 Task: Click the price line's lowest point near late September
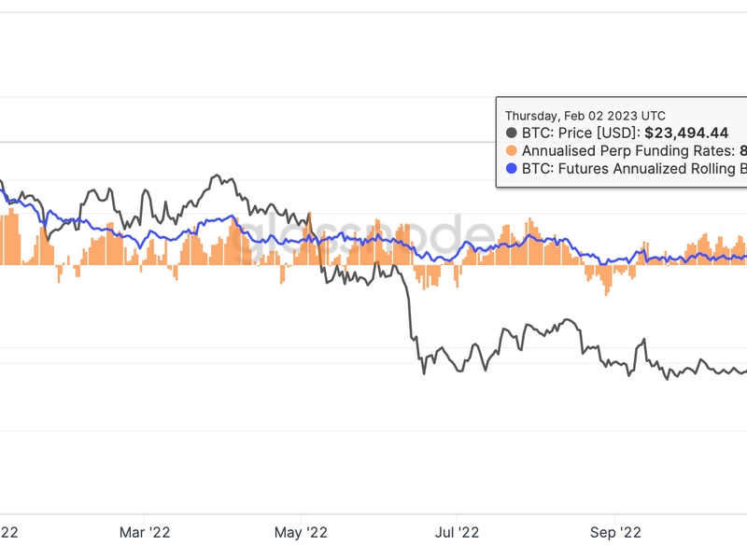coord(667,378)
